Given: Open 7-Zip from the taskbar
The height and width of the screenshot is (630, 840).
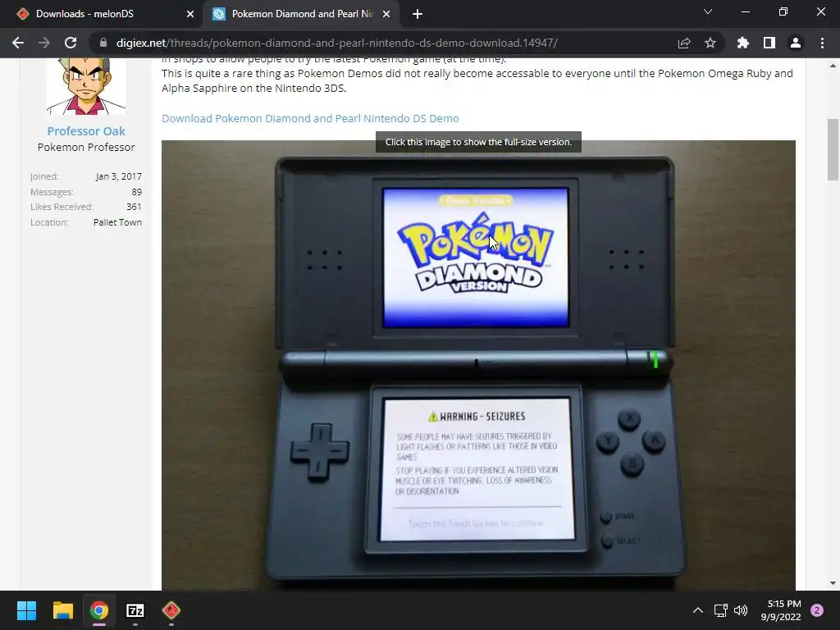Looking at the screenshot, I should point(135,610).
